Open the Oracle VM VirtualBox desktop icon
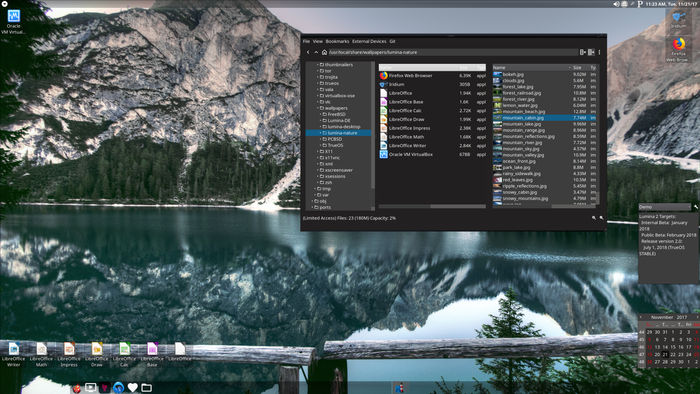The height and width of the screenshot is (394, 700). (x=13, y=21)
